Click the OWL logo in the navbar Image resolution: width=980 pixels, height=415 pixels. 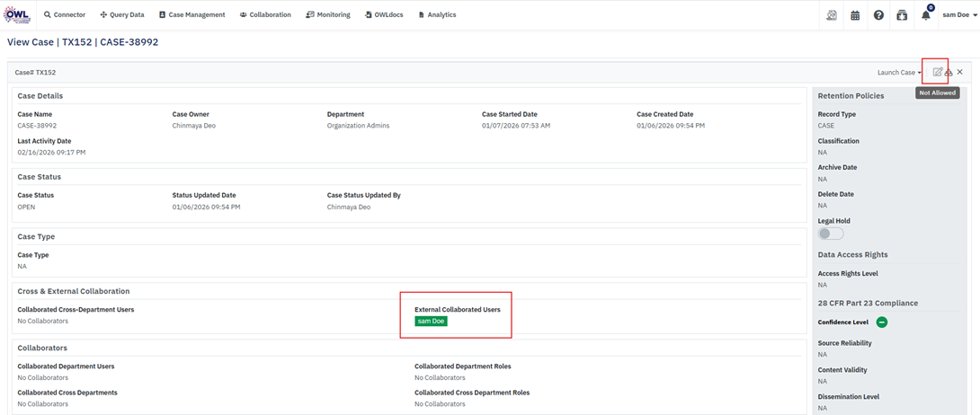(18, 14)
